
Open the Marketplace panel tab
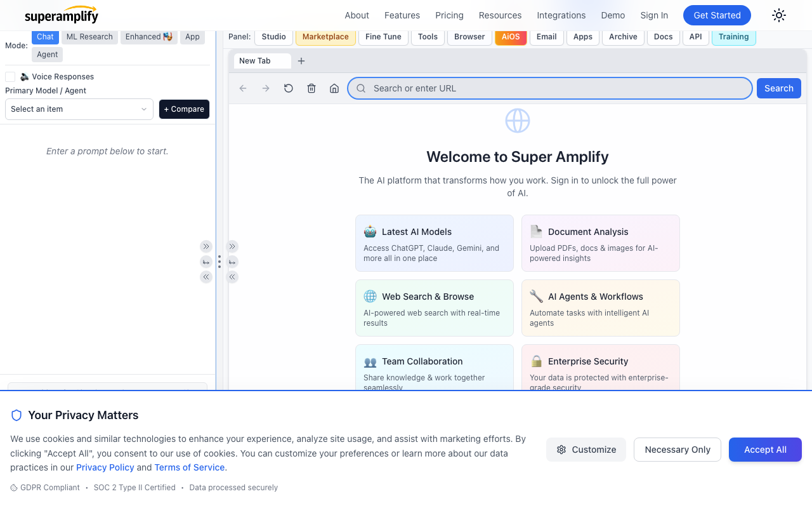click(325, 37)
